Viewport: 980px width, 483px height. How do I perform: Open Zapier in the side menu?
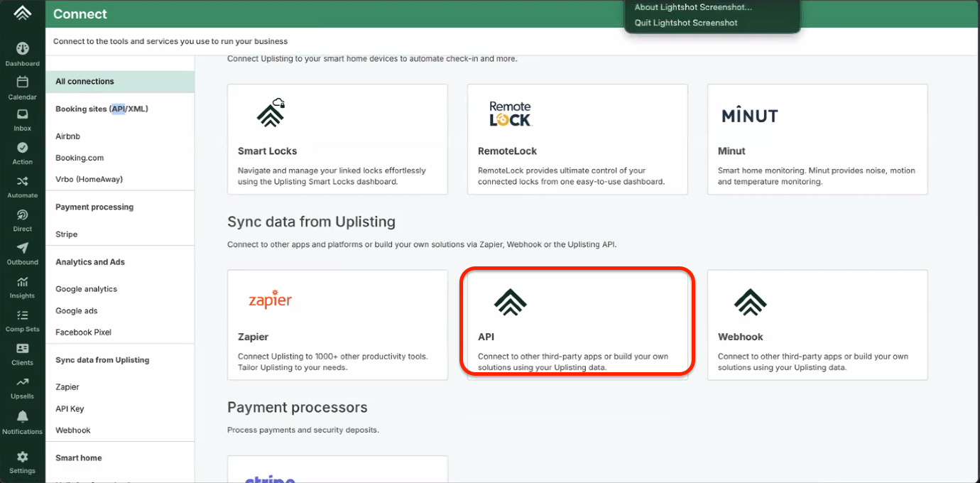tap(67, 387)
